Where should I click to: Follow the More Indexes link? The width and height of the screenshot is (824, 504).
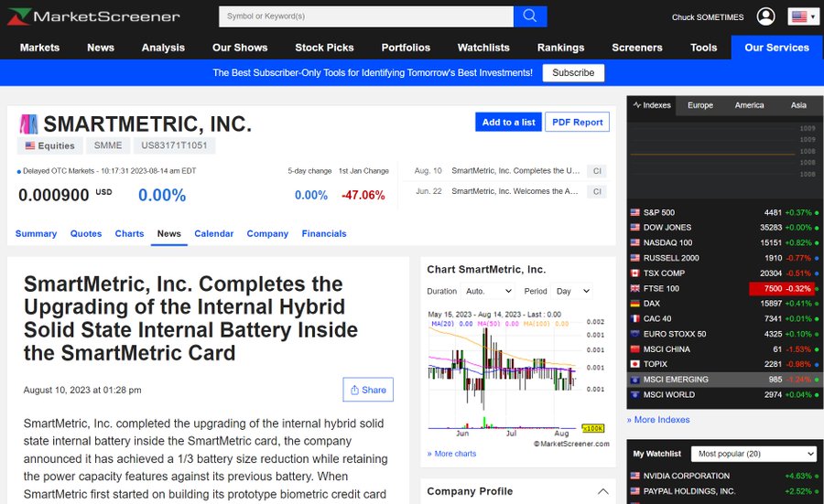click(x=658, y=420)
